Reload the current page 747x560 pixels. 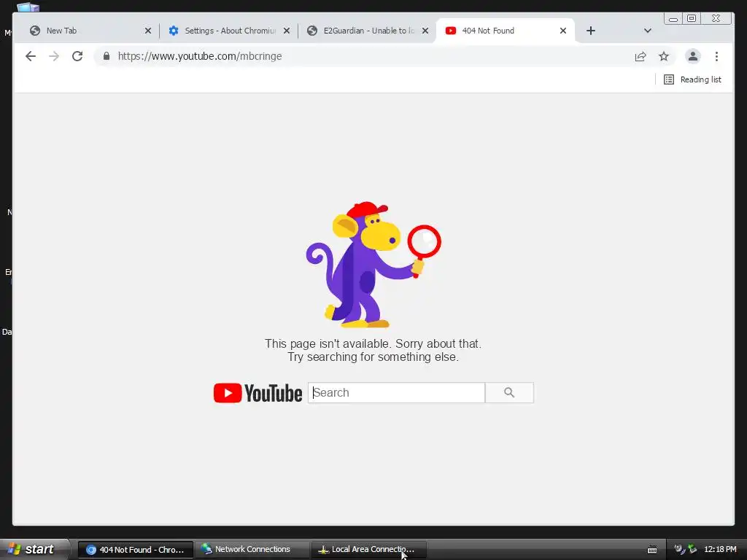[77, 56]
